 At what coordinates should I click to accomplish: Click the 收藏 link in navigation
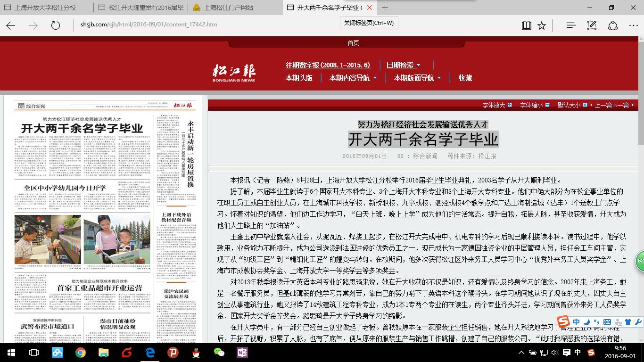[x=465, y=78]
